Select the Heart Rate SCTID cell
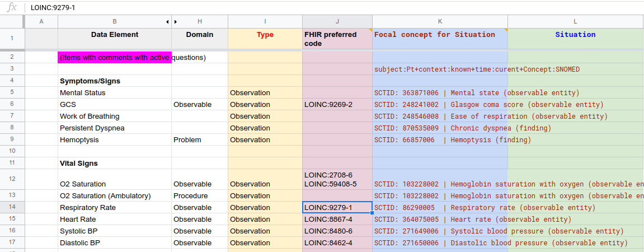The image size is (644, 252). 440,219
